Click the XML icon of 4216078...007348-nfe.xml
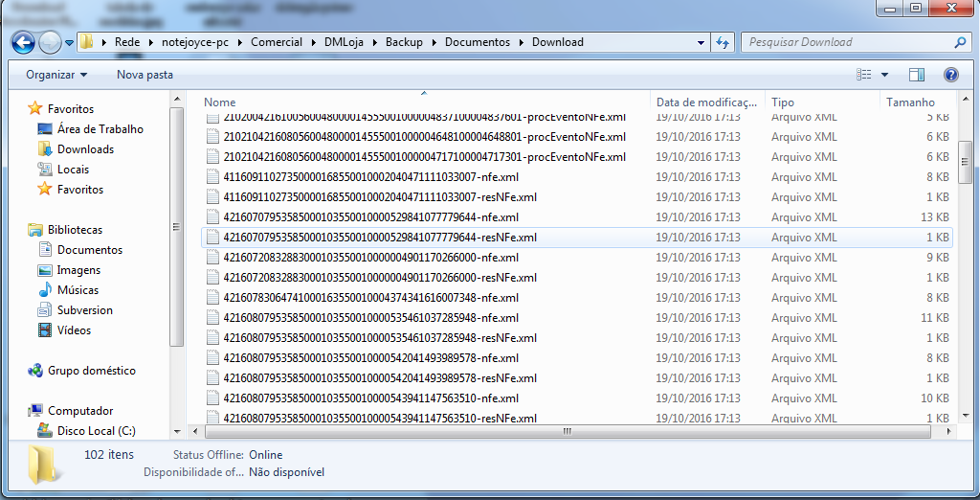 pos(213,297)
